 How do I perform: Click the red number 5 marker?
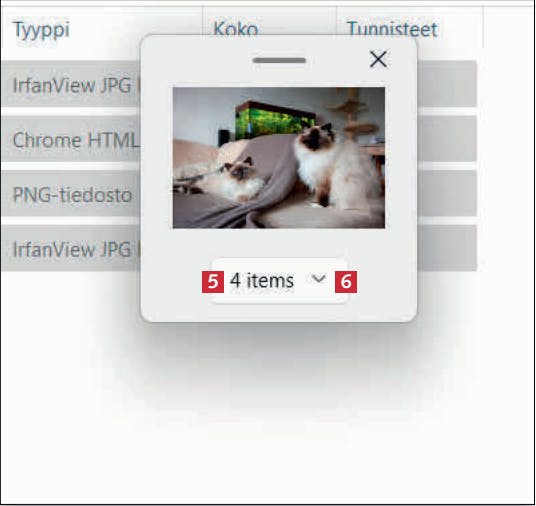[x=213, y=282]
